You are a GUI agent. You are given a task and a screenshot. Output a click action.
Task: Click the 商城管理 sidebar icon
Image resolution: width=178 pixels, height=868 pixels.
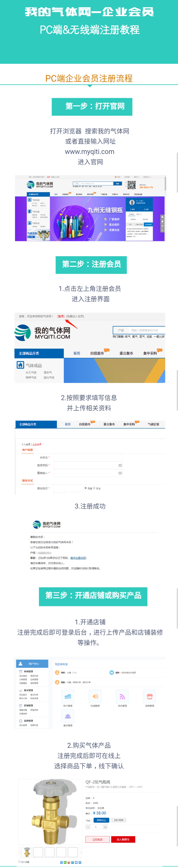point(20,671)
